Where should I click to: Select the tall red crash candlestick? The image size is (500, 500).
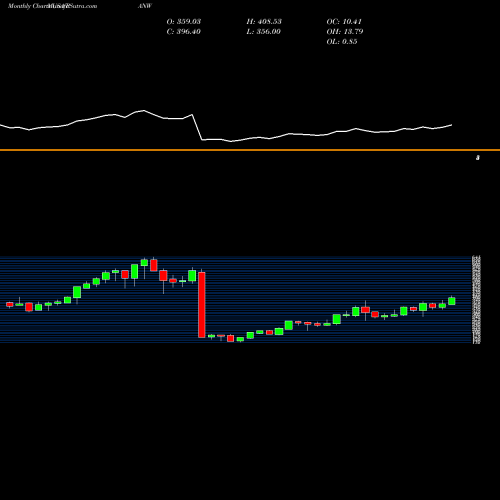pos(202,305)
